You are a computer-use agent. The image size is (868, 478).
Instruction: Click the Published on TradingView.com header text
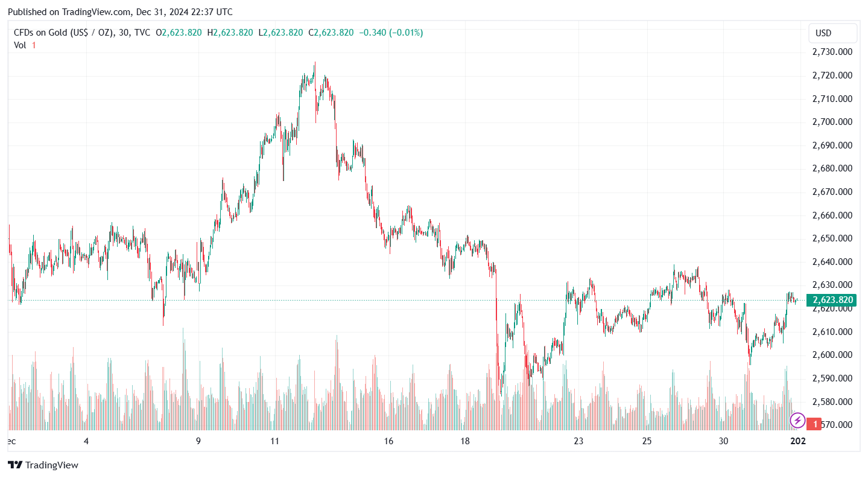pyautogui.click(x=119, y=12)
